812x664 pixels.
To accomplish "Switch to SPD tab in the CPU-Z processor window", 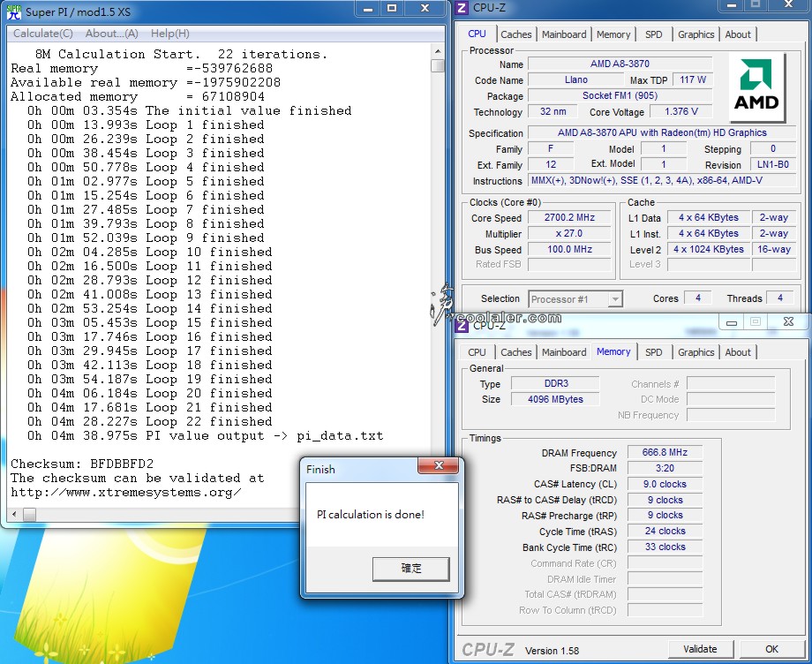I will click(653, 34).
